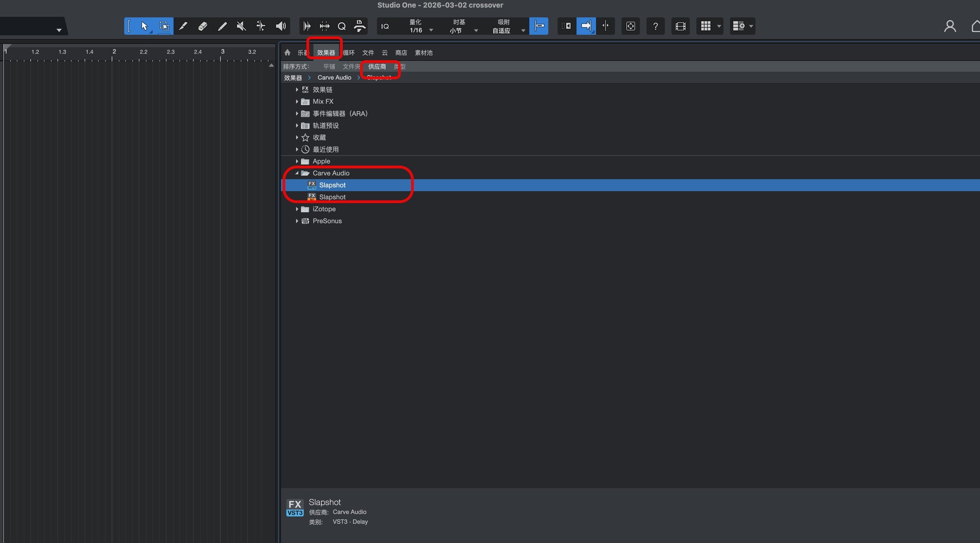Screen dimensions: 980x543
Task: Go to browser home icon
Action: pos(287,53)
